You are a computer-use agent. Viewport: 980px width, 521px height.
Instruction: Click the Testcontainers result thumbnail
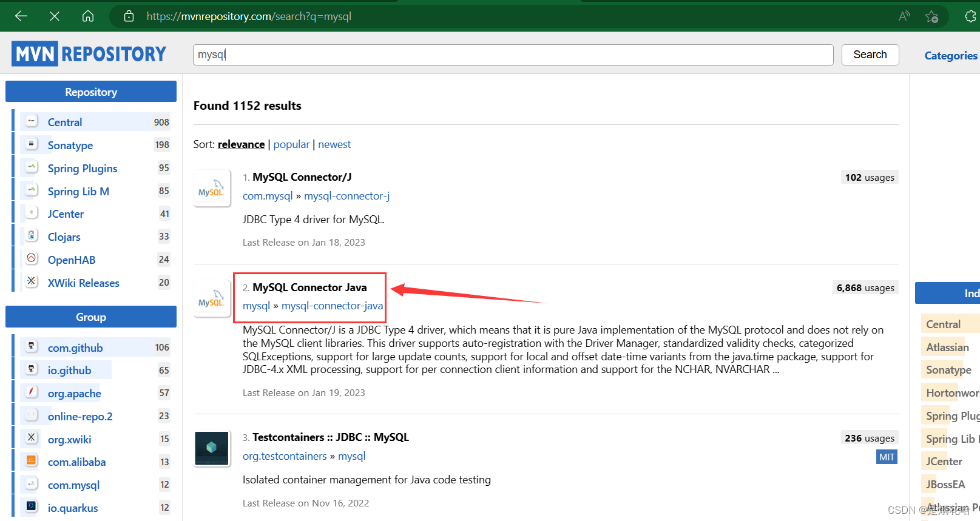212,448
